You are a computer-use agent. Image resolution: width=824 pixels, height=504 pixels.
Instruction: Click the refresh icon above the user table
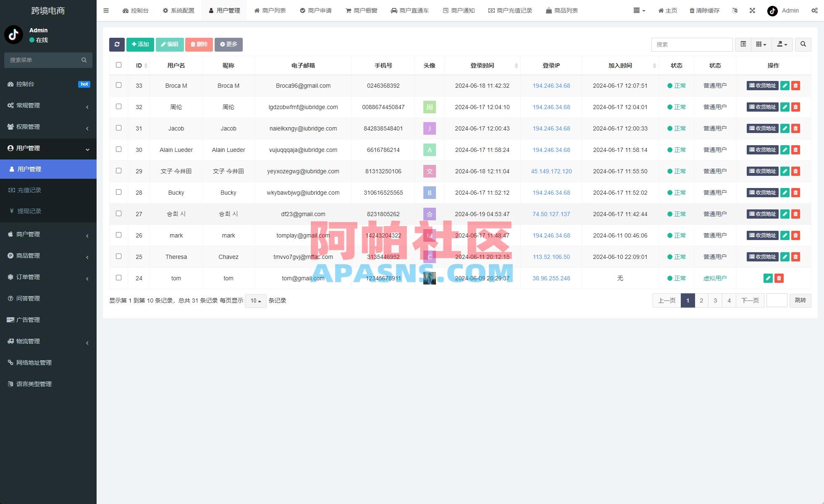click(x=117, y=44)
